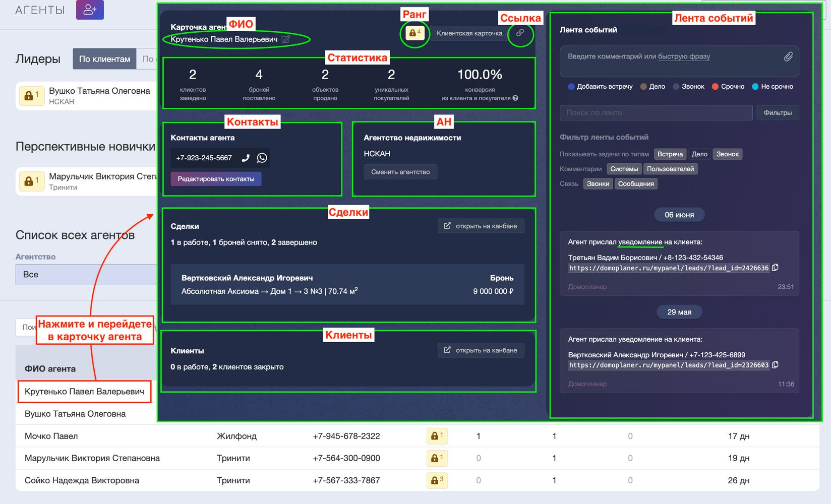Open leads link with lead_id=2426636

(669, 268)
